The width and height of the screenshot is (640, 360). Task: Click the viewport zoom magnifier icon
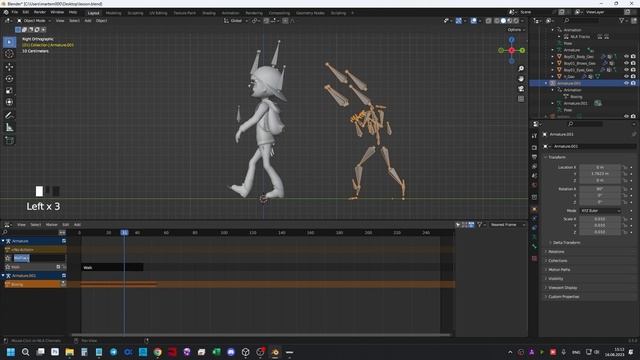click(521, 69)
